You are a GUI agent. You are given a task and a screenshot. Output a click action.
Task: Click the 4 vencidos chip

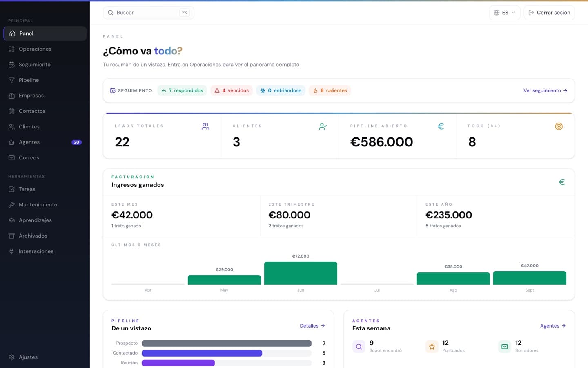(232, 90)
